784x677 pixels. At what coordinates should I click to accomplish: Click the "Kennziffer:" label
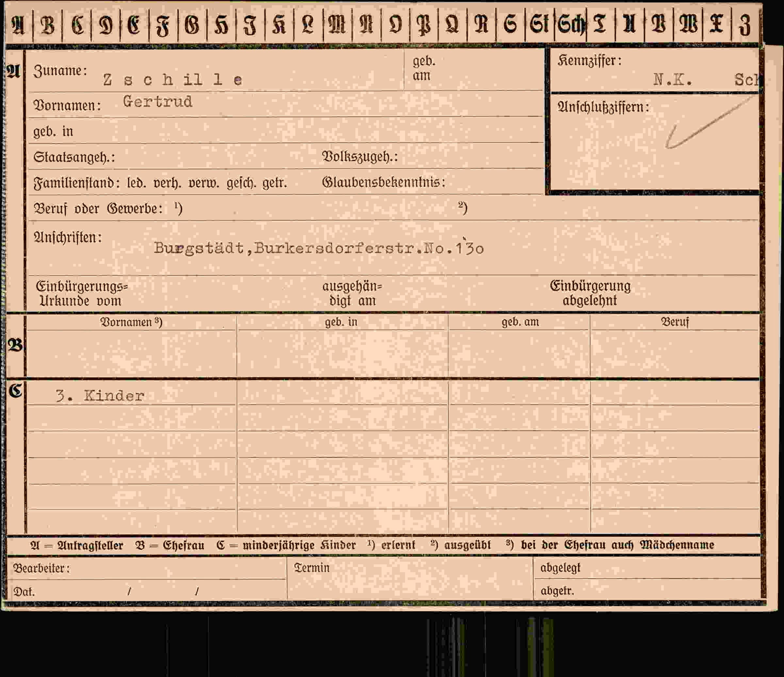(590, 60)
